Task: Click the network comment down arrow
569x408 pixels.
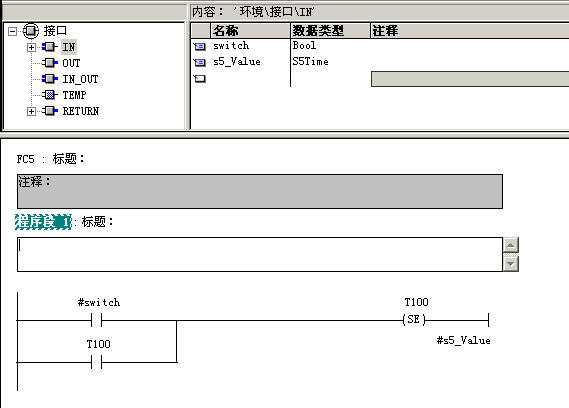Action: point(511,264)
